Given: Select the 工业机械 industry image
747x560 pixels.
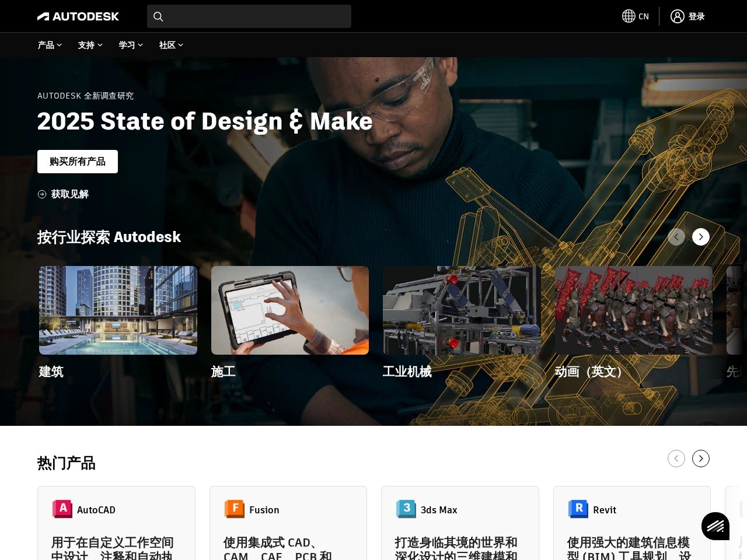Looking at the screenshot, I should [x=462, y=310].
